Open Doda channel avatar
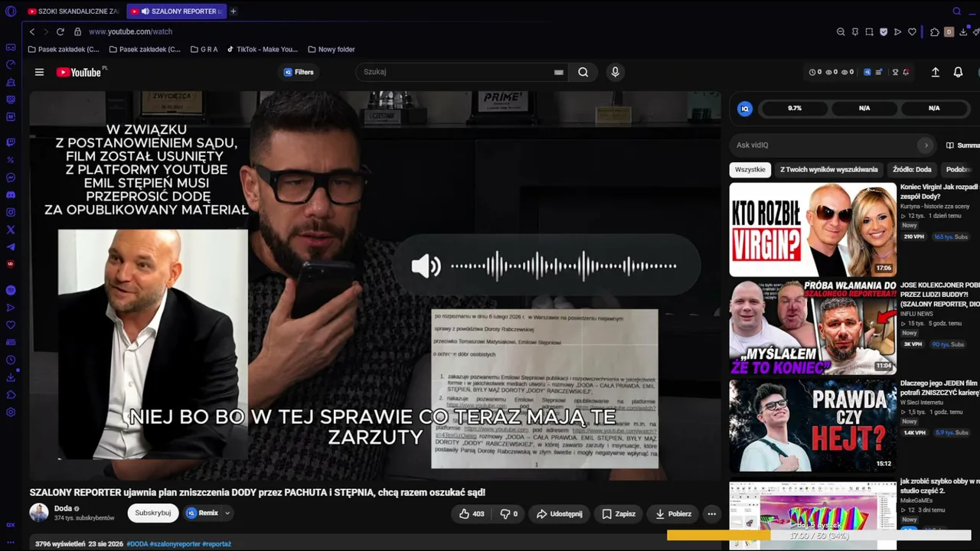The height and width of the screenshot is (551, 980). pyautogui.click(x=39, y=513)
